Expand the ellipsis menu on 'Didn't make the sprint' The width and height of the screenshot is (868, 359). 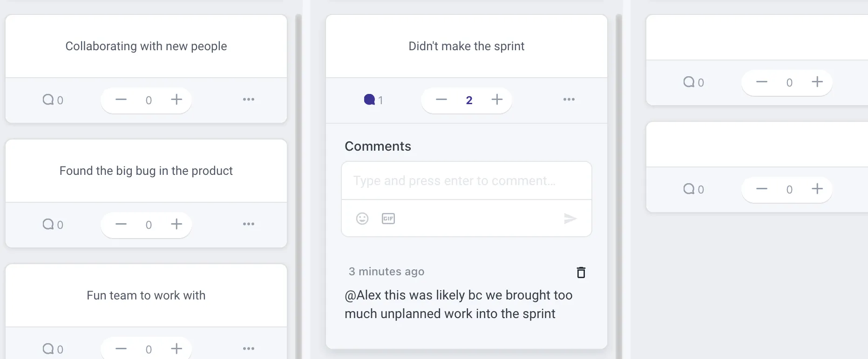569,100
